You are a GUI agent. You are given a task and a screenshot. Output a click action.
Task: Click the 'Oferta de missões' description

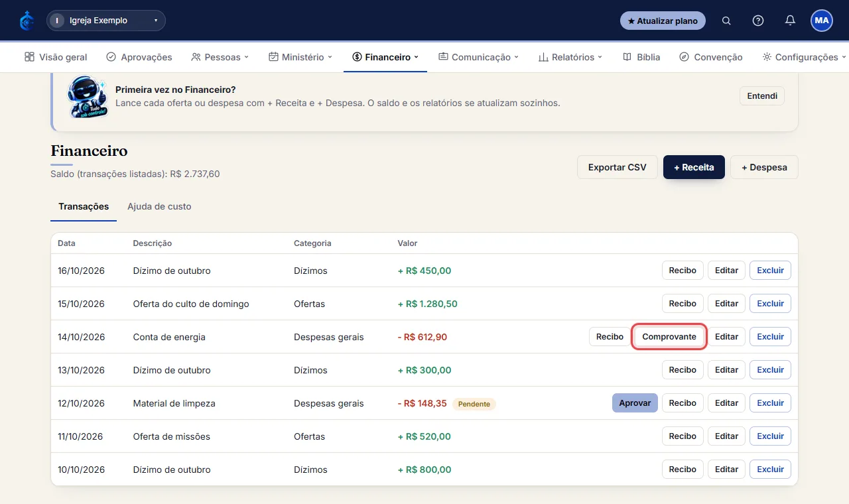click(x=172, y=436)
